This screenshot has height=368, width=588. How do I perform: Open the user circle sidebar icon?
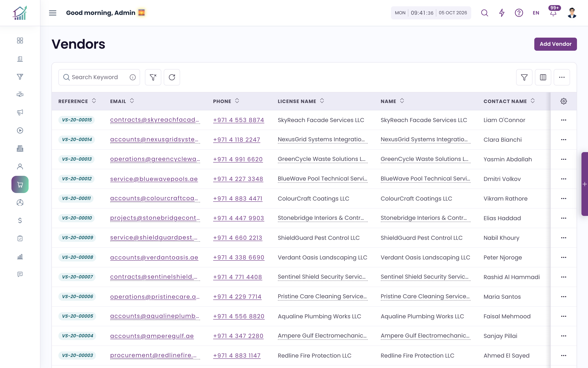[20, 202]
